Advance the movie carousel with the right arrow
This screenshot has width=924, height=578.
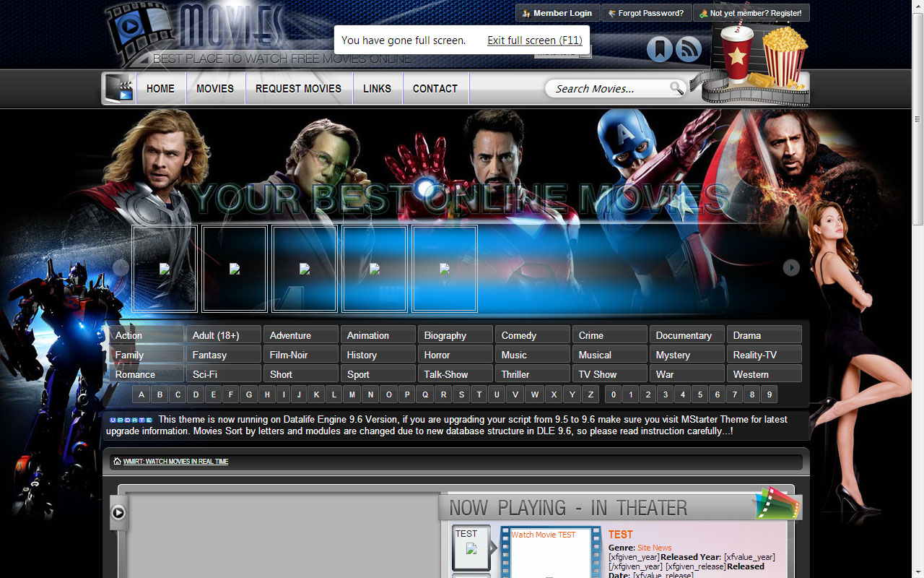pos(791,267)
